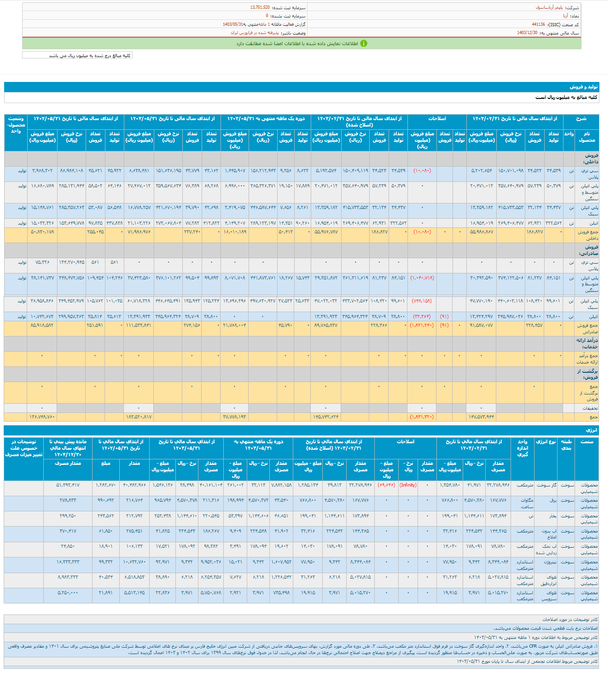Click the registered capital value 13,751,520

tap(260, 8)
